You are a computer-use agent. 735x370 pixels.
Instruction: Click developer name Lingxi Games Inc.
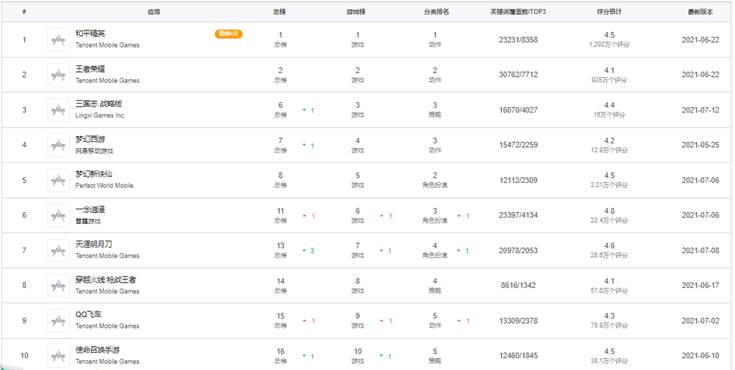click(100, 115)
